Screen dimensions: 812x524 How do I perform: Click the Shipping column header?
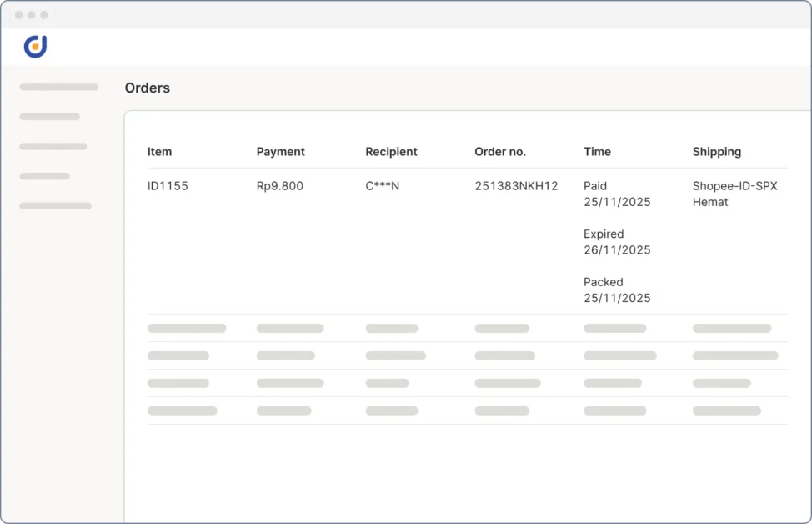(716, 152)
